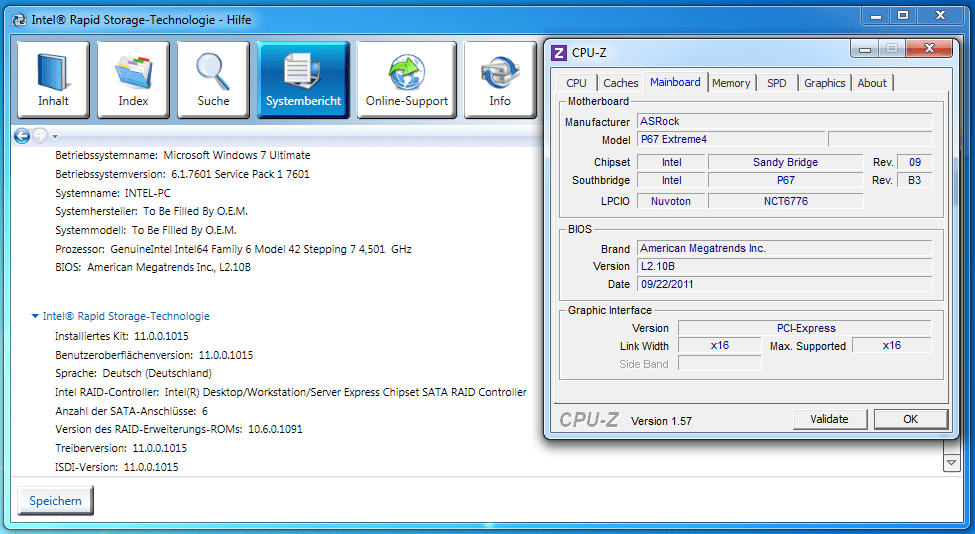975x534 pixels.
Task: Go back with the blue arrow
Action: point(22,136)
